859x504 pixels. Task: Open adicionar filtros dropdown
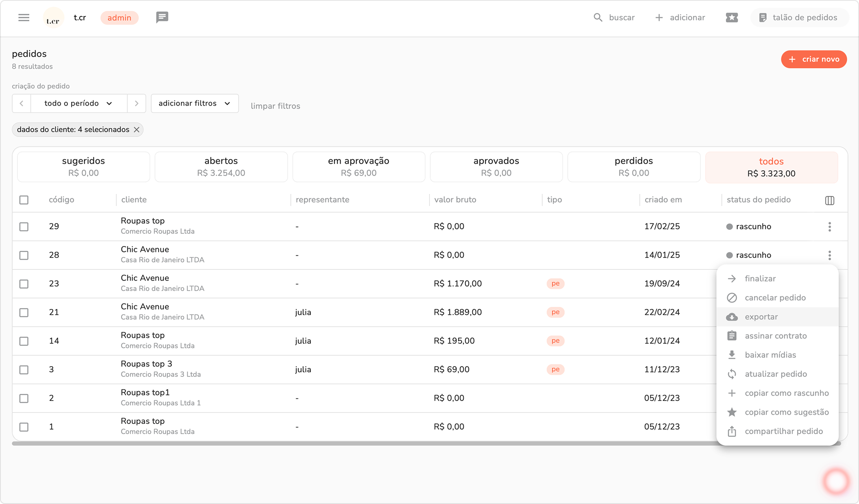point(194,103)
